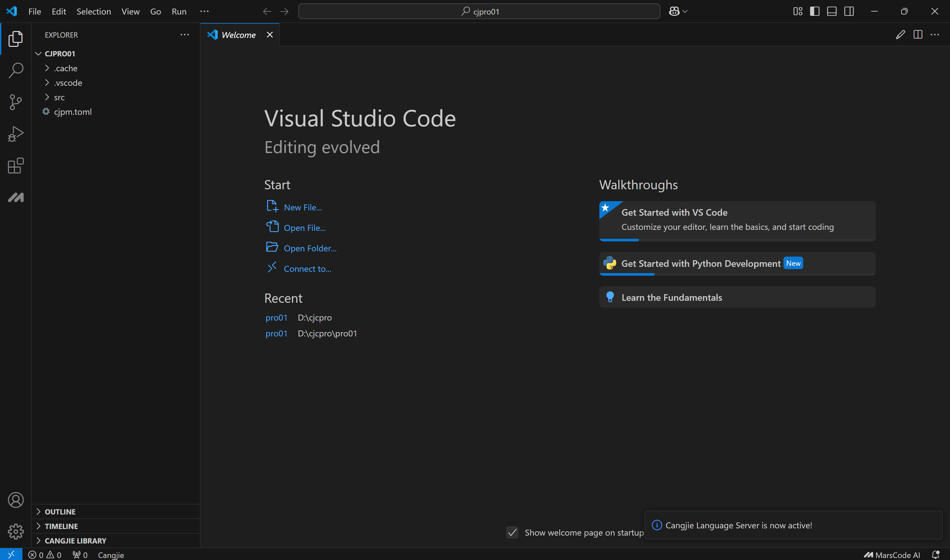
Task: Open the Run and Debug view
Action: (x=16, y=134)
